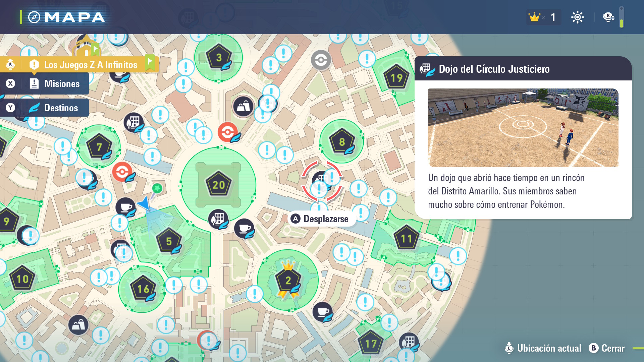The width and height of the screenshot is (644, 362).
Task: Click the red Pokémon Center icon near zone 7
Action: 122,172
